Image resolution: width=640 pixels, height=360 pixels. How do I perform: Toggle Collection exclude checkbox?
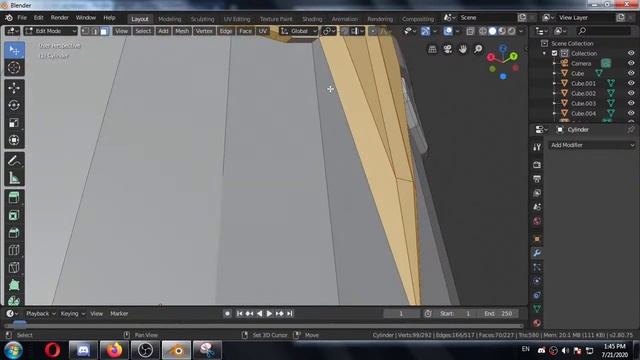(554, 53)
